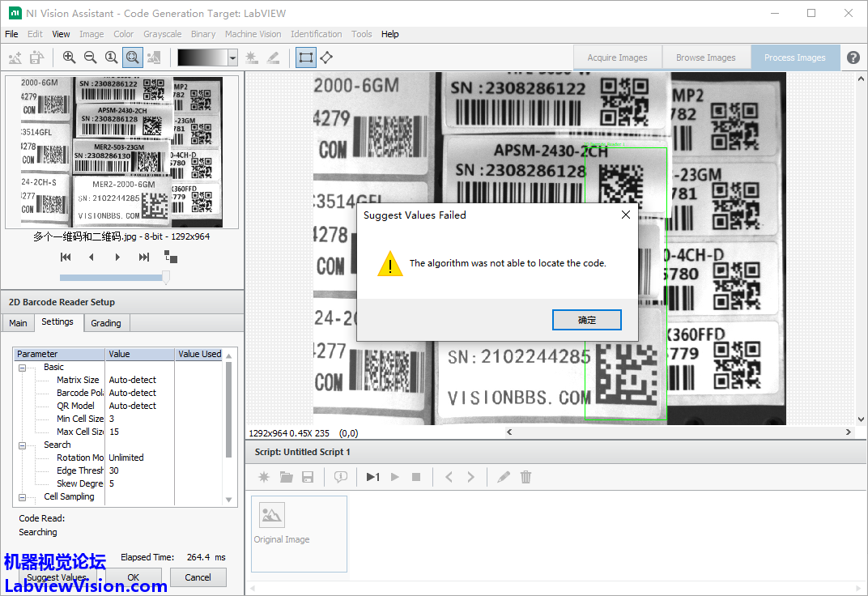Click the help question mark icon
This screenshot has width=868, height=596.
853,57
